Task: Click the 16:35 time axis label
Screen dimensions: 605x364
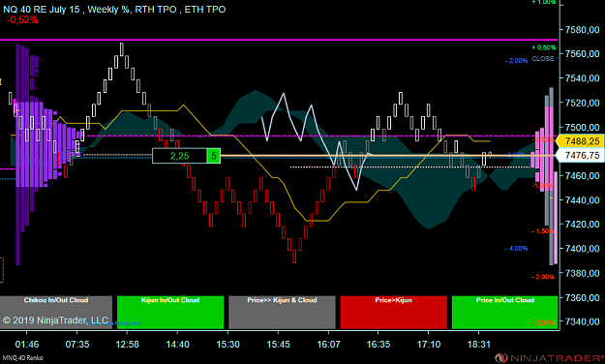Action: (x=378, y=345)
